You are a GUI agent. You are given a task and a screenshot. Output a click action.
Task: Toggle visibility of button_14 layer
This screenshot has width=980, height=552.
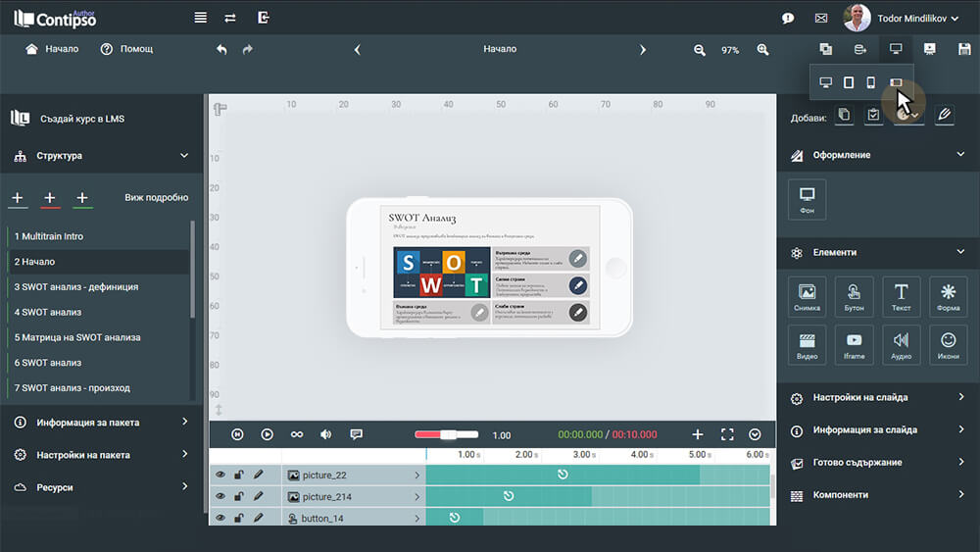click(x=220, y=518)
